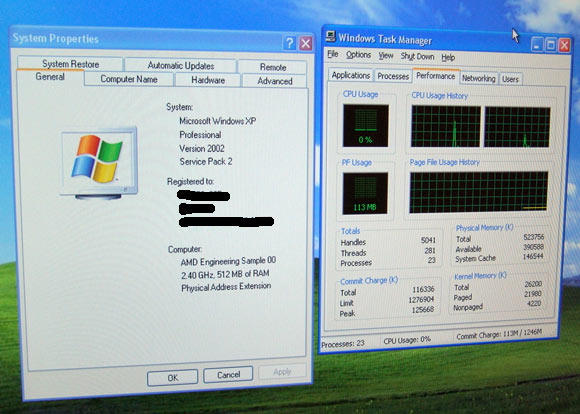This screenshot has width=580, height=414.
Task: Open the System Restore tab
Action: tap(70, 64)
